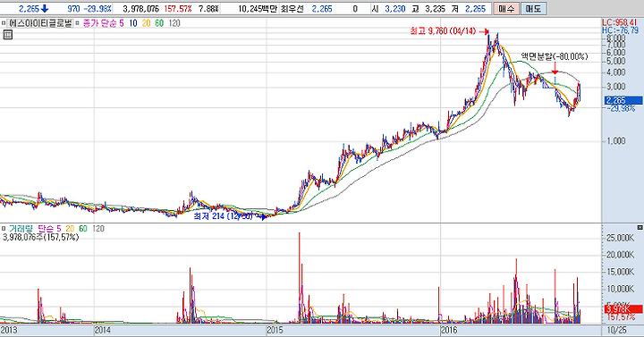644x337 pixels.
Task: Select the volume 120 average legend
Action: tap(98, 229)
